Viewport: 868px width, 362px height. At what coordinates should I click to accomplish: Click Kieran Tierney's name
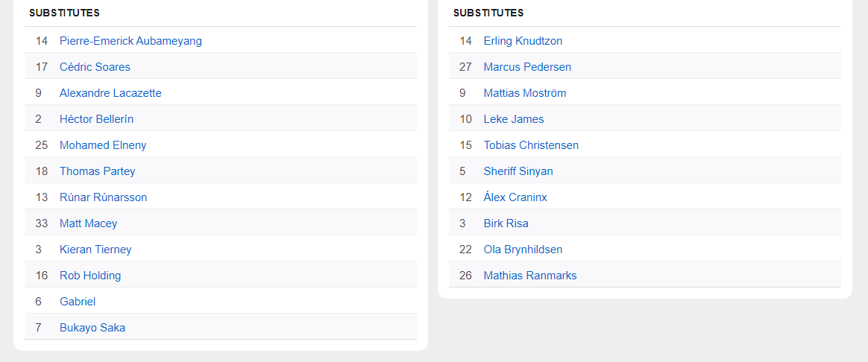pyautogui.click(x=95, y=250)
